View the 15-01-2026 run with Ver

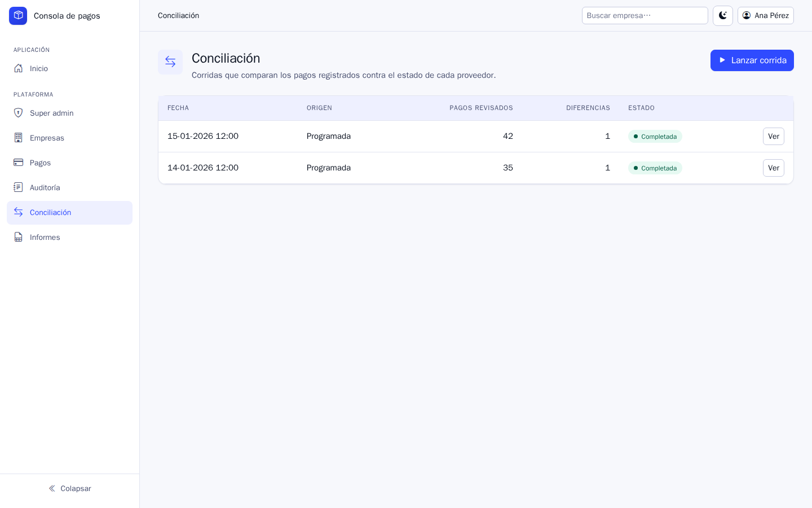tap(774, 136)
